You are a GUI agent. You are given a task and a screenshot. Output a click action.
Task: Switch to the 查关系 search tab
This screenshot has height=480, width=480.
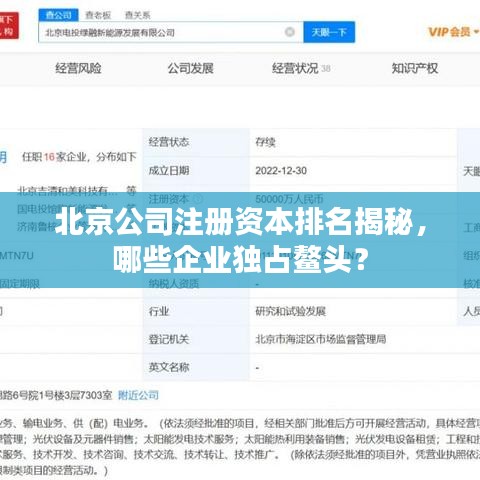coord(137,15)
